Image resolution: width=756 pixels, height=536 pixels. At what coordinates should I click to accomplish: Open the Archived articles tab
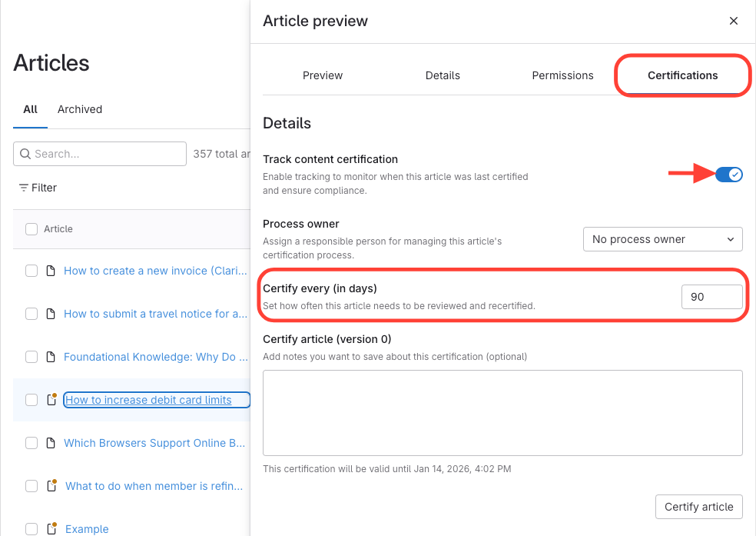point(80,109)
